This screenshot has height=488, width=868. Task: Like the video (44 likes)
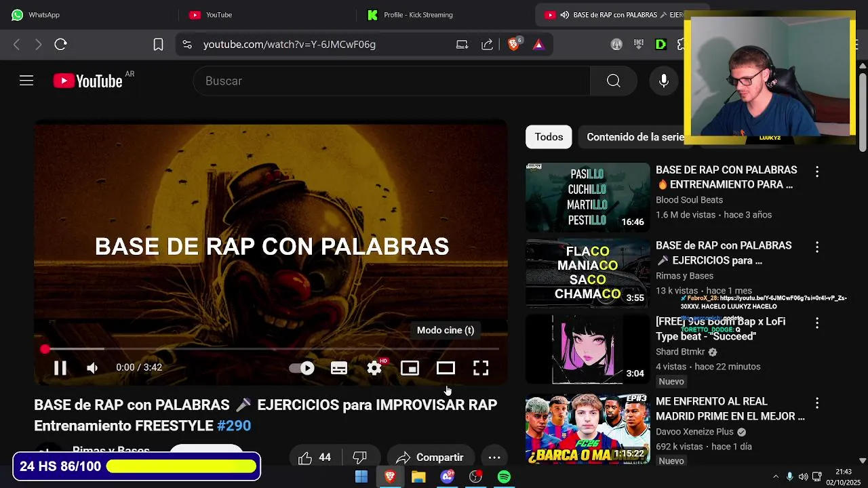[315, 457]
